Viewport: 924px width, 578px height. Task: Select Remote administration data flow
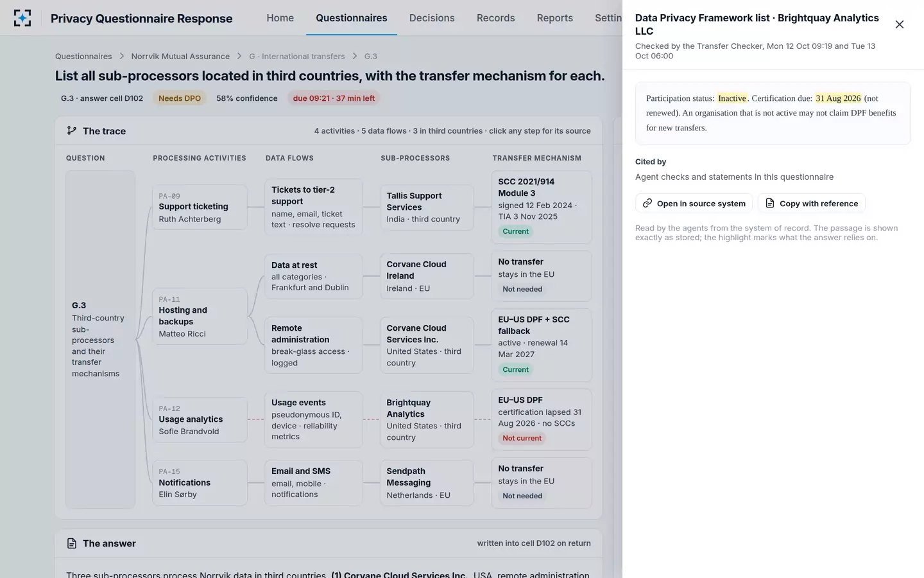tap(314, 345)
